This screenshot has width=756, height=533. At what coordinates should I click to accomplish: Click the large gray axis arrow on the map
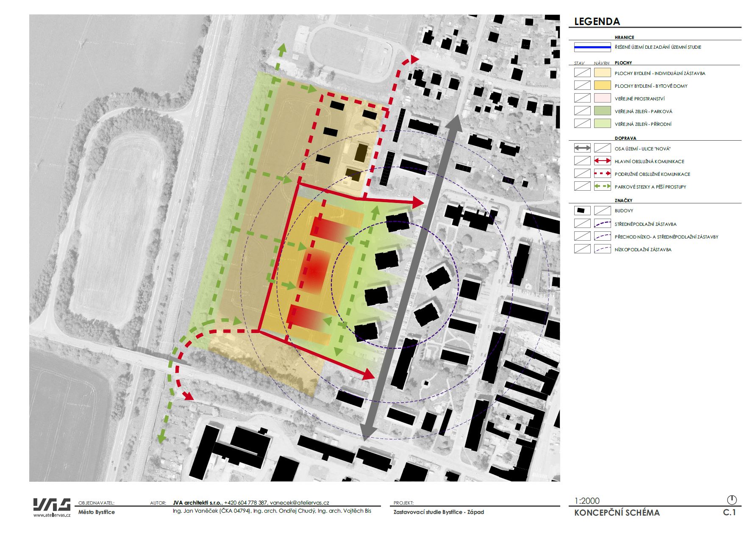pyautogui.click(x=410, y=277)
